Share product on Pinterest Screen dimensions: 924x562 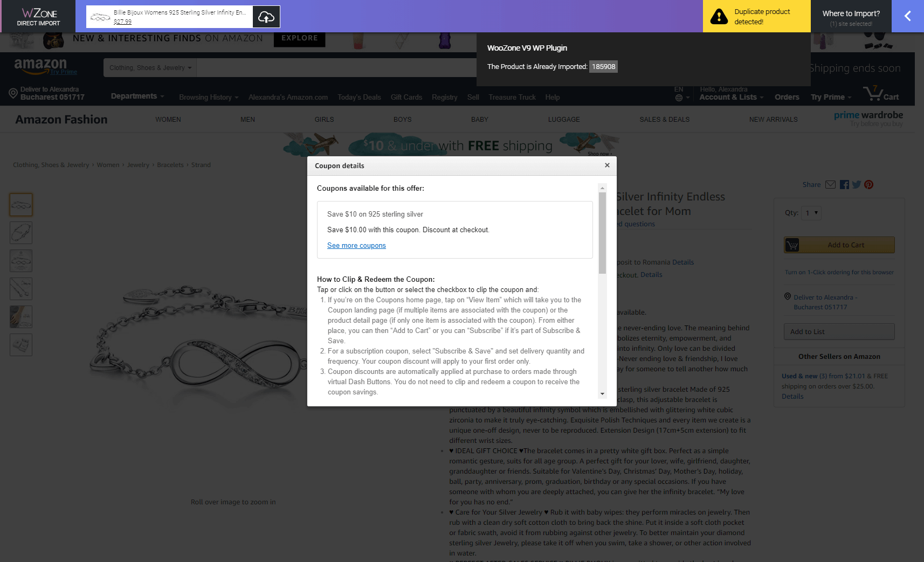pos(868,184)
